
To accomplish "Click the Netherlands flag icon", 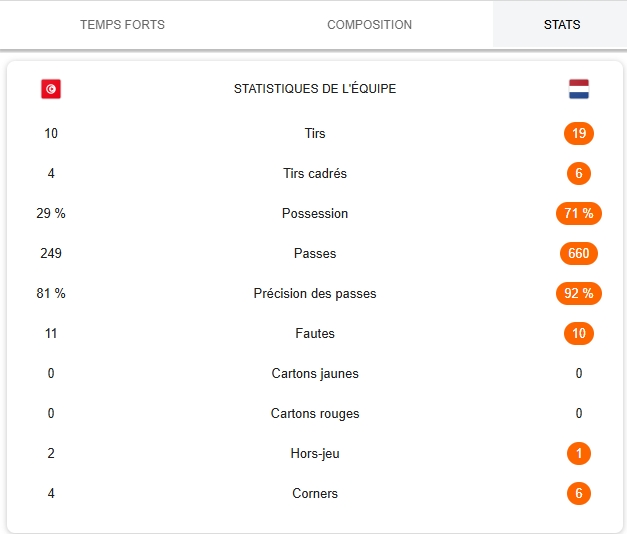I will (579, 89).
